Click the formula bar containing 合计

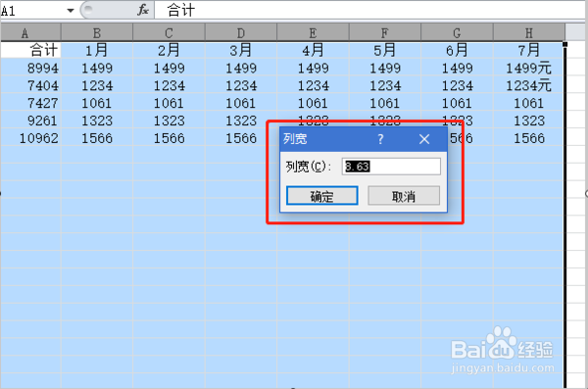click(x=369, y=10)
